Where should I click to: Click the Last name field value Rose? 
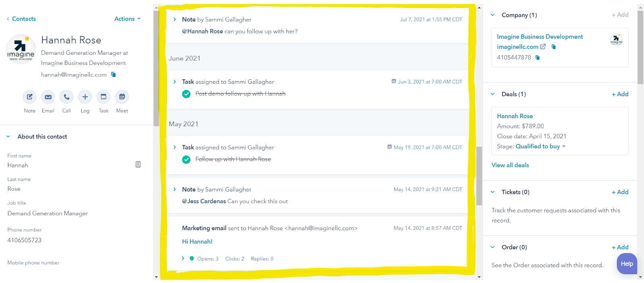[x=14, y=189]
